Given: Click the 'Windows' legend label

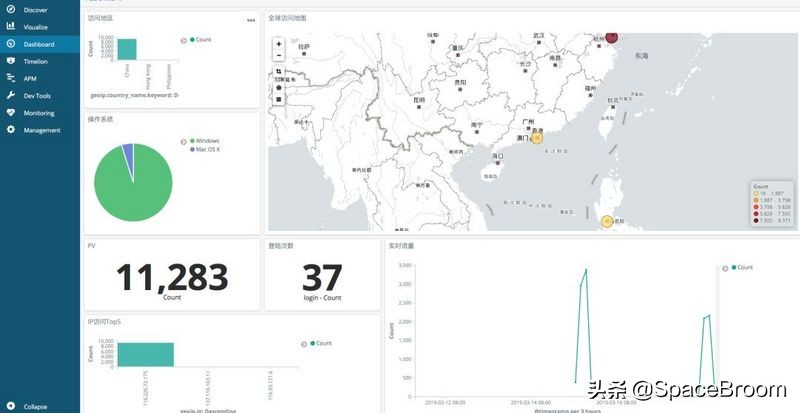Looking at the screenshot, I should 208,140.
